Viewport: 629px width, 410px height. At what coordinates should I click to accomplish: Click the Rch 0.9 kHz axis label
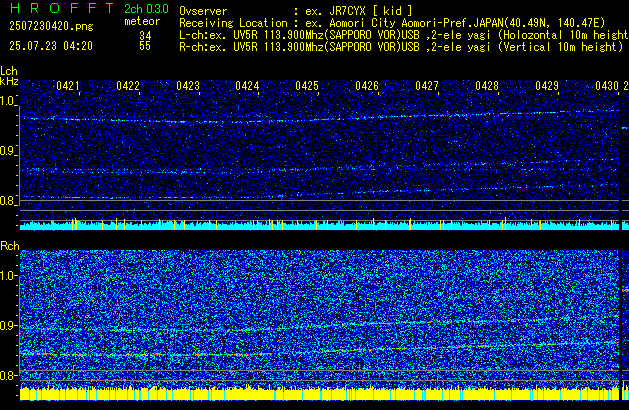8,325
